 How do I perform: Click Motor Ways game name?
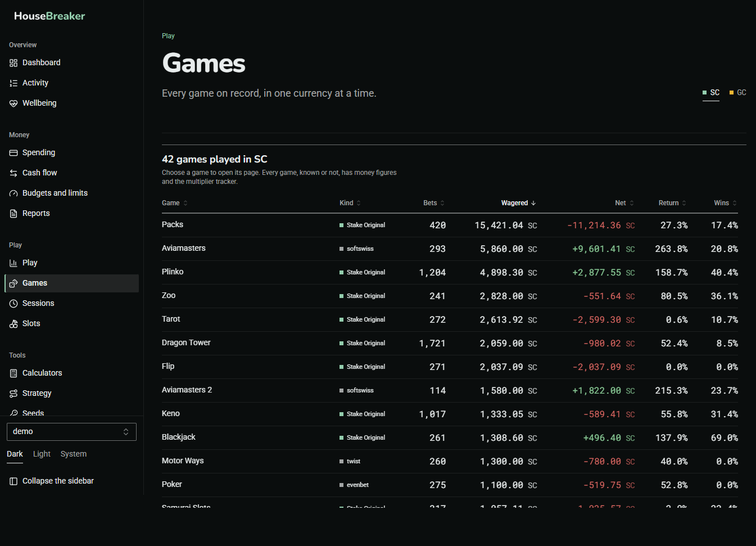(x=183, y=461)
